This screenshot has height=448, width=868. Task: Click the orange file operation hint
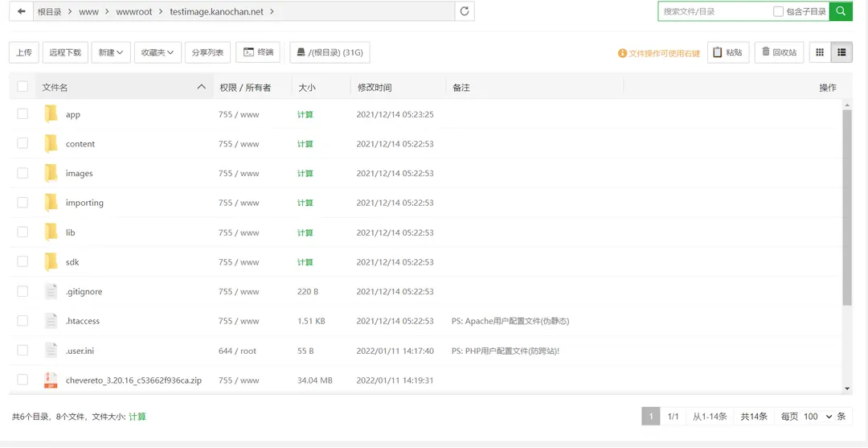(659, 53)
